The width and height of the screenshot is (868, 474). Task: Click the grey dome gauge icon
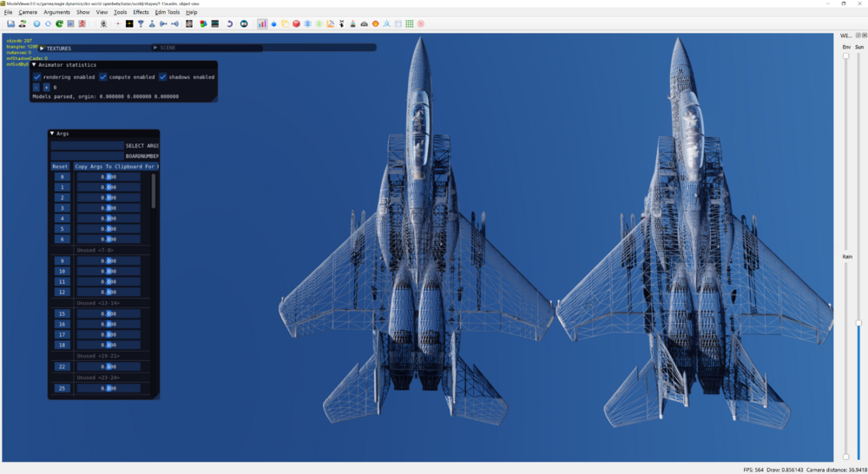coord(365,23)
